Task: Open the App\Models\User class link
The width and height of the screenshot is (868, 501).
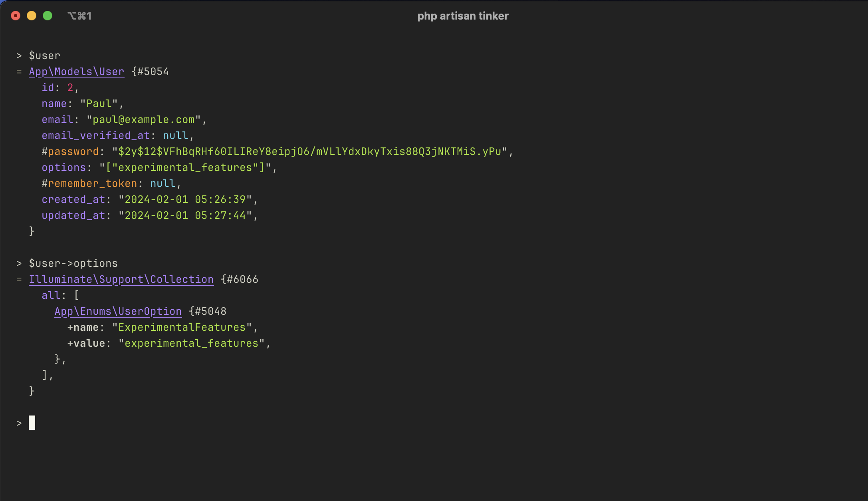Action: [77, 72]
